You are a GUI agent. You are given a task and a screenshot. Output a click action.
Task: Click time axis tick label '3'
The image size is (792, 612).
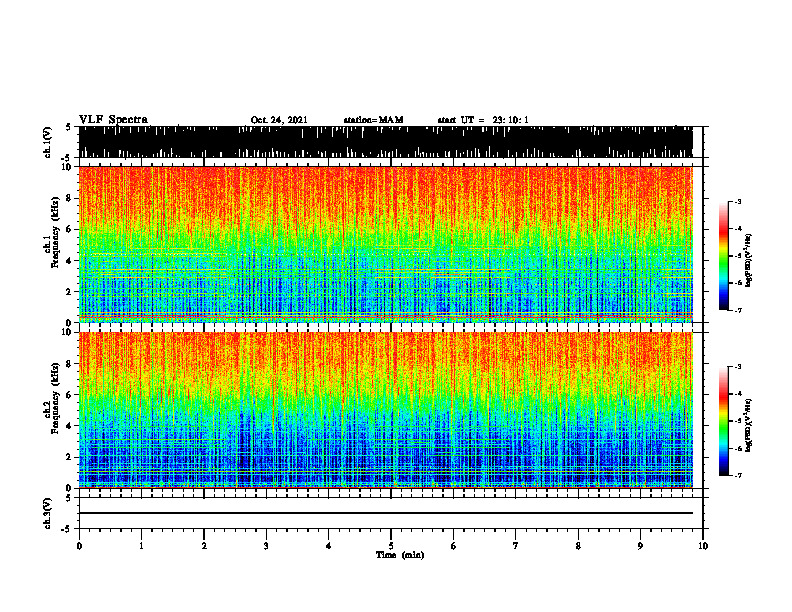[266, 546]
